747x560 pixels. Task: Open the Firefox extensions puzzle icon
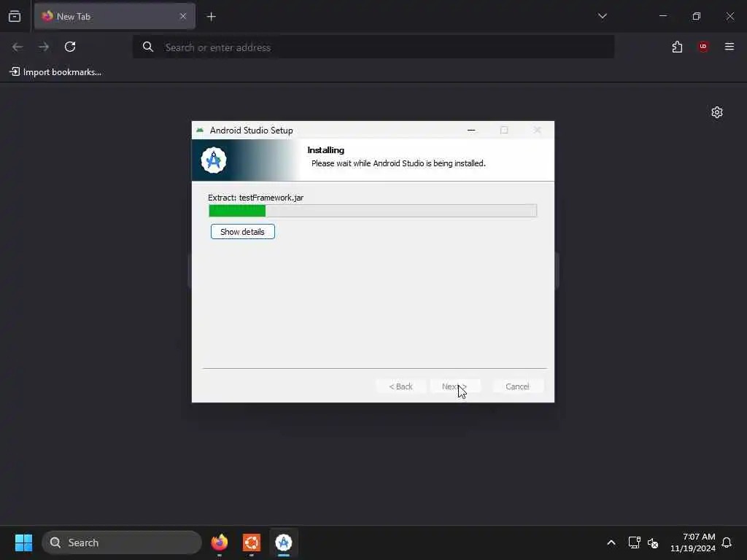click(x=677, y=47)
